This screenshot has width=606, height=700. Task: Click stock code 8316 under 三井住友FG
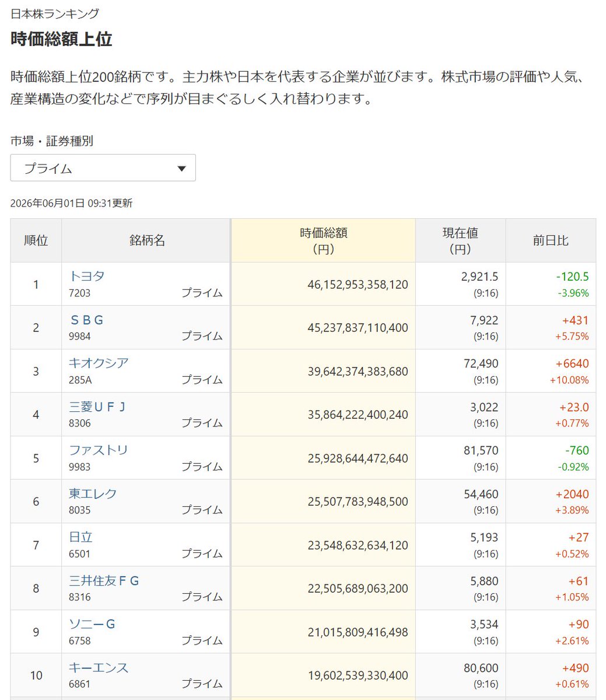pyautogui.click(x=79, y=597)
